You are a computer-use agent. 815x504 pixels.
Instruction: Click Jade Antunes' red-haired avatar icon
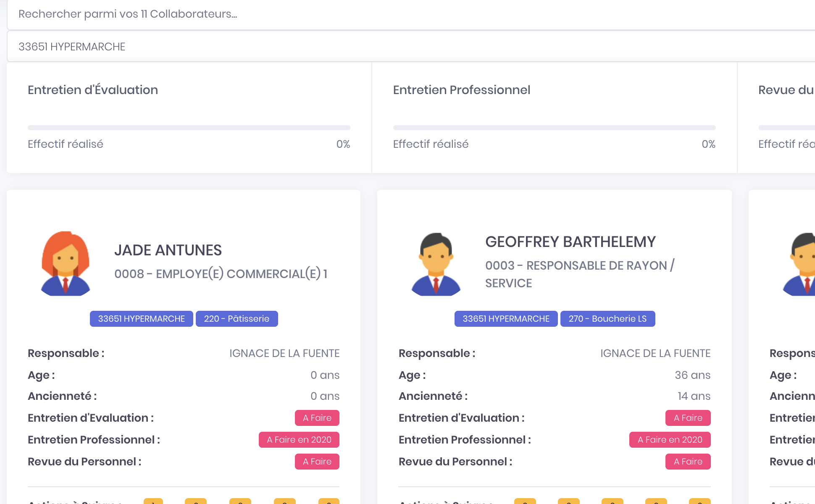pyautogui.click(x=65, y=263)
